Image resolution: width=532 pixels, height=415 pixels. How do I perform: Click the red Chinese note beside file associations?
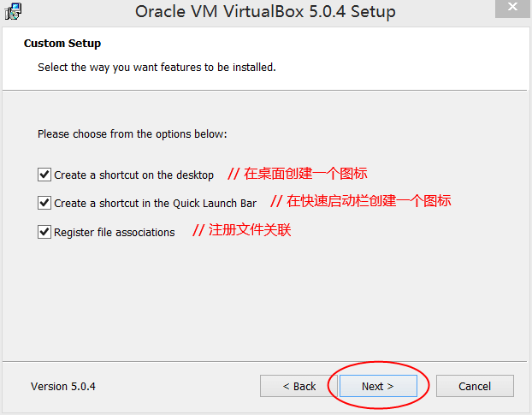242,230
